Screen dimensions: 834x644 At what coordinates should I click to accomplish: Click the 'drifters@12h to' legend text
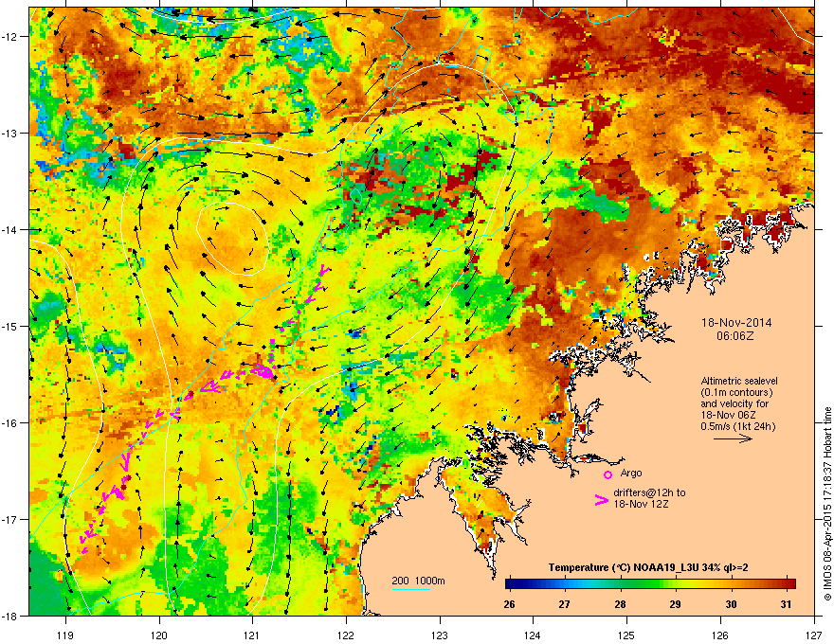(x=649, y=492)
